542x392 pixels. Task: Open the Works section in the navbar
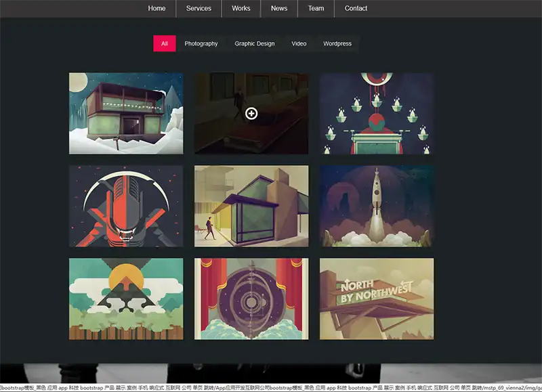click(x=241, y=8)
